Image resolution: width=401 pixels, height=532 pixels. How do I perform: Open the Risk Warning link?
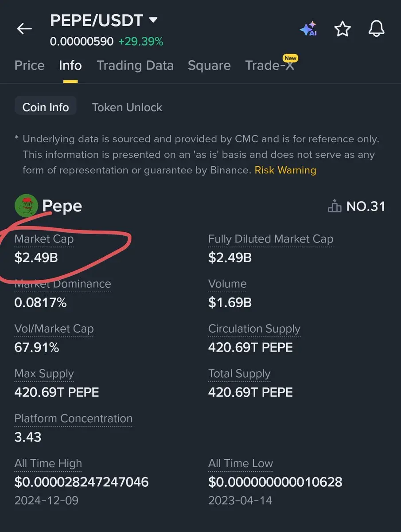point(285,170)
